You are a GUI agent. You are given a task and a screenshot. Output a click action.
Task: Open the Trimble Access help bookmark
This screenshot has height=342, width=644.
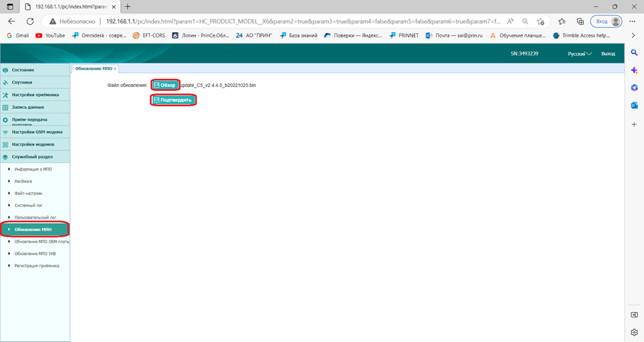(581, 36)
